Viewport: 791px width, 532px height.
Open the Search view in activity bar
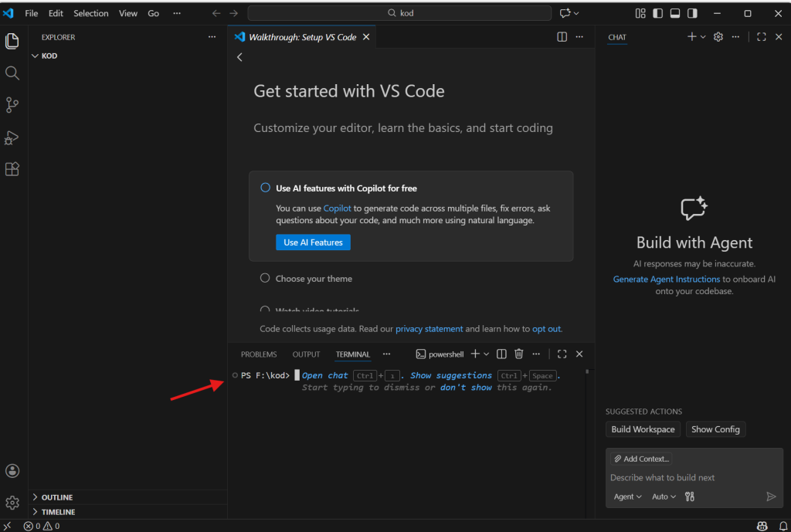coord(12,73)
